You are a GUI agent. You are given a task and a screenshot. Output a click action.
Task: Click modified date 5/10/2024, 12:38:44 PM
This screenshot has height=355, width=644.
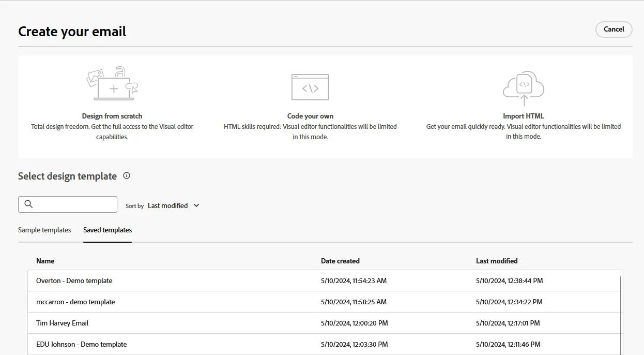pyautogui.click(x=509, y=281)
